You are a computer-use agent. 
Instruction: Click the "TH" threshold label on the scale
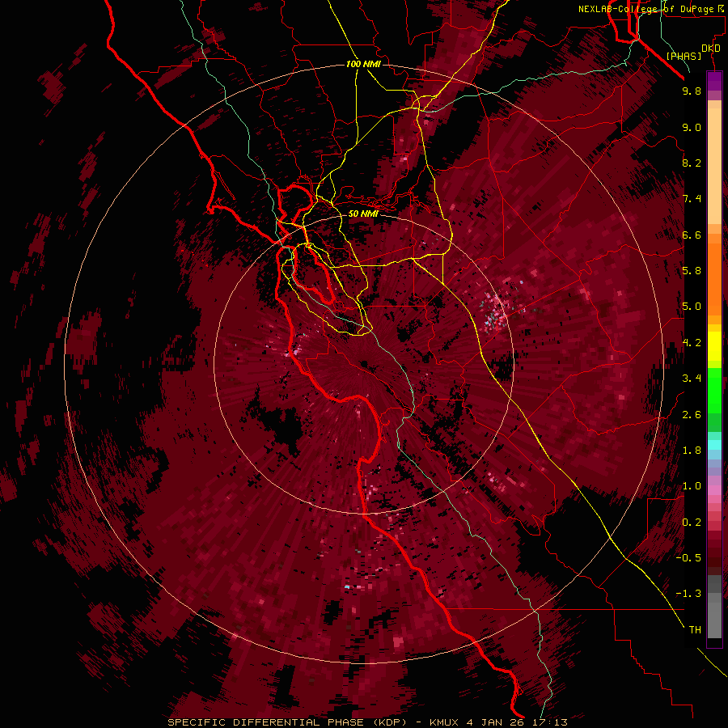tap(695, 630)
